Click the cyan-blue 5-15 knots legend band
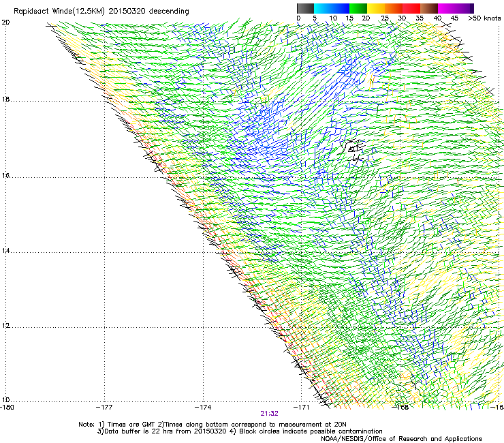The image size is (504, 443). (332, 8)
